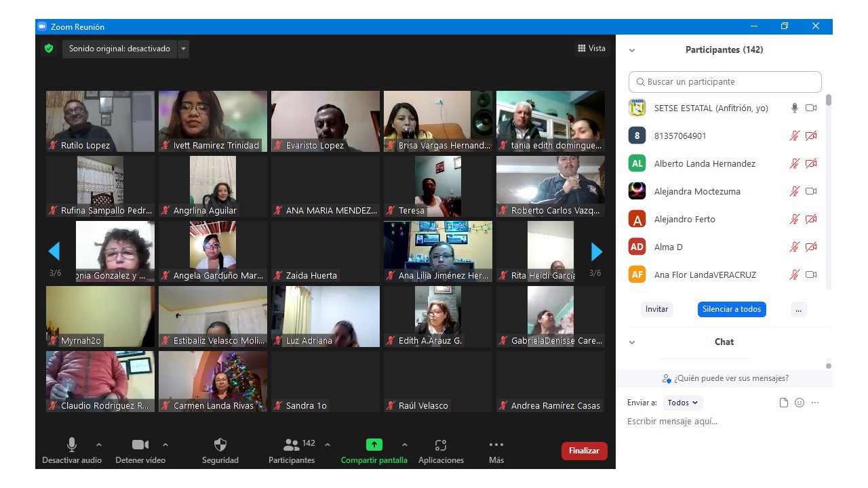This screenshot has width=868, height=488.
Task: Open the Seguridad shield icon
Action: pyautogui.click(x=220, y=445)
